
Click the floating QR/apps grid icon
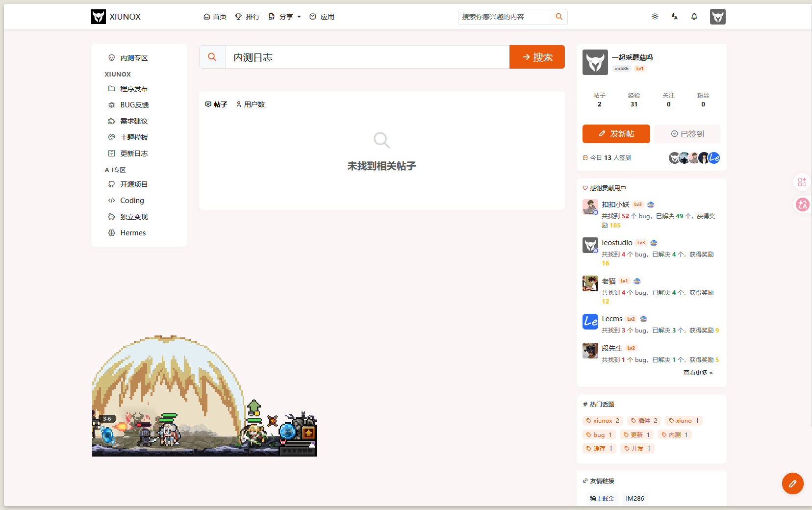coord(802,182)
